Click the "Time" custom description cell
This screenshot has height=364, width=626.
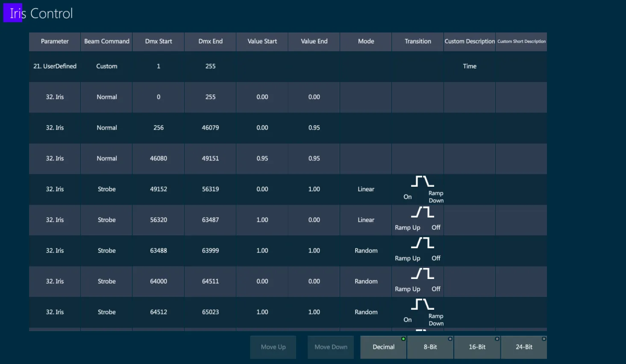click(x=470, y=66)
